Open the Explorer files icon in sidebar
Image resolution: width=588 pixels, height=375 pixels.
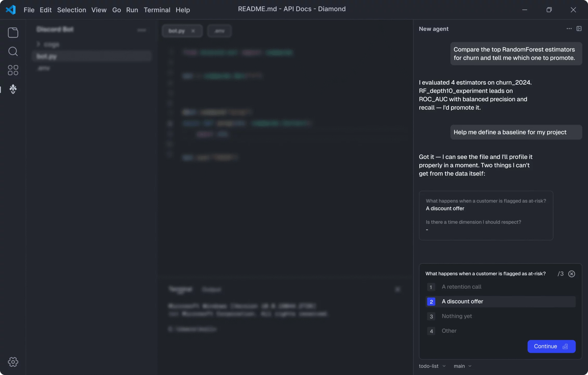click(13, 32)
